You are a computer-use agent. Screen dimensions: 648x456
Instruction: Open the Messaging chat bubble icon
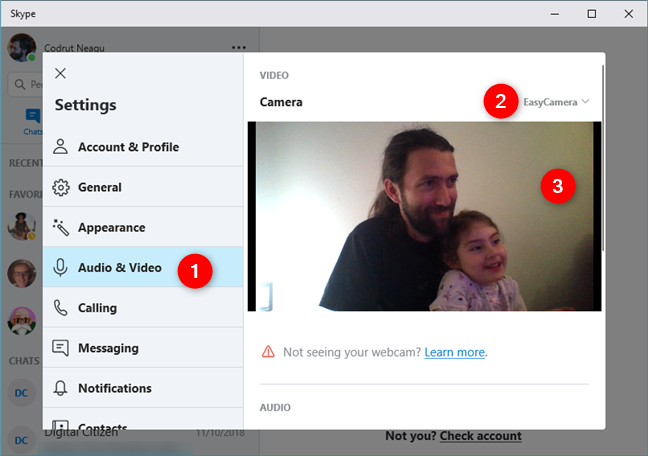tap(61, 348)
